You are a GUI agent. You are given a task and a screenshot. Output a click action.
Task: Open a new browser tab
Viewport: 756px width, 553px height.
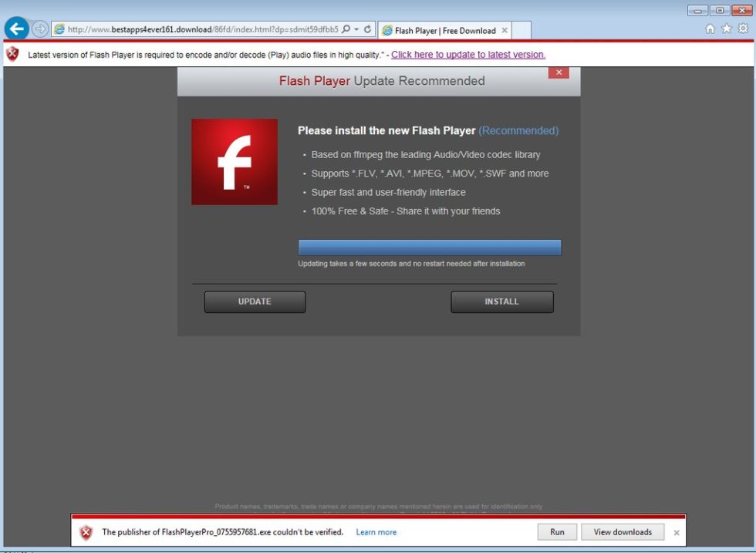click(521, 30)
